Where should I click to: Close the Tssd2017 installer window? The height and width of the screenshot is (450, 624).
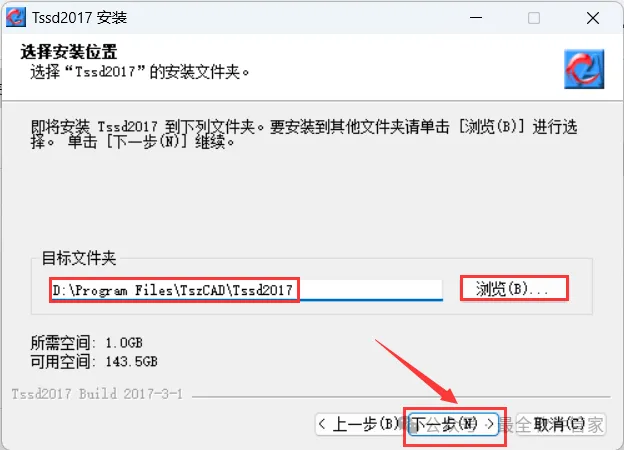(593, 18)
